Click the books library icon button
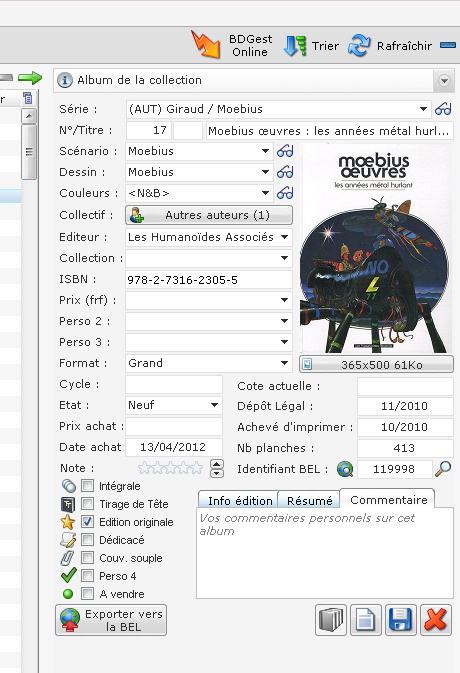This screenshot has height=673, width=460. pos(331,620)
